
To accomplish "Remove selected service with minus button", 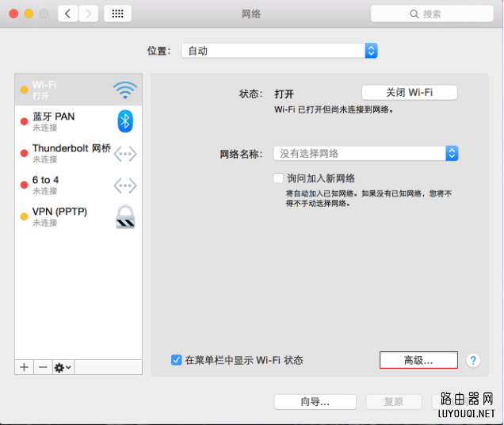I will click(43, 367).
